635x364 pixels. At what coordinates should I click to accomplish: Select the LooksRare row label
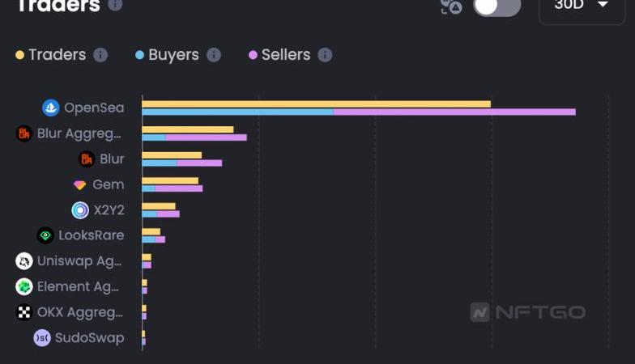click(x=91, y=235)
